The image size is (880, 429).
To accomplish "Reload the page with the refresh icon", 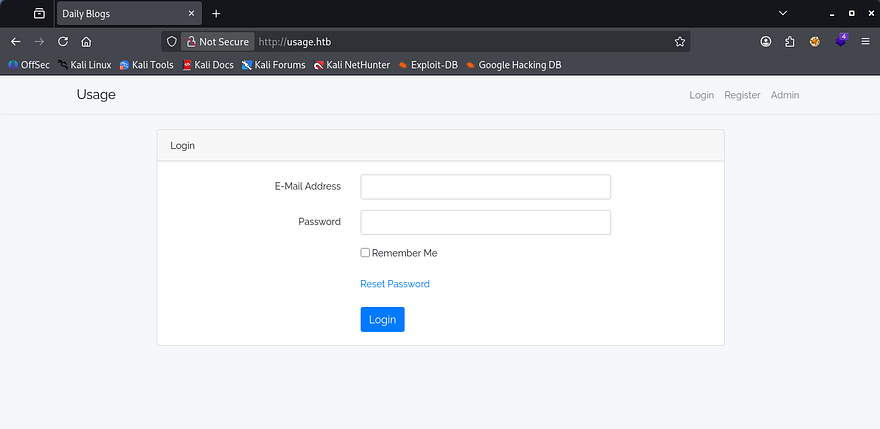I will click(x=63, y=42).
